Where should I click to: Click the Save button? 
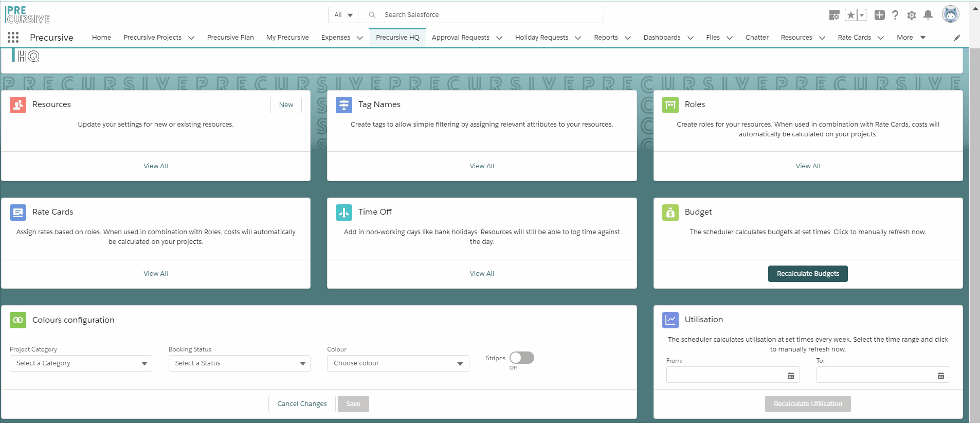click(x=353, y=404)
